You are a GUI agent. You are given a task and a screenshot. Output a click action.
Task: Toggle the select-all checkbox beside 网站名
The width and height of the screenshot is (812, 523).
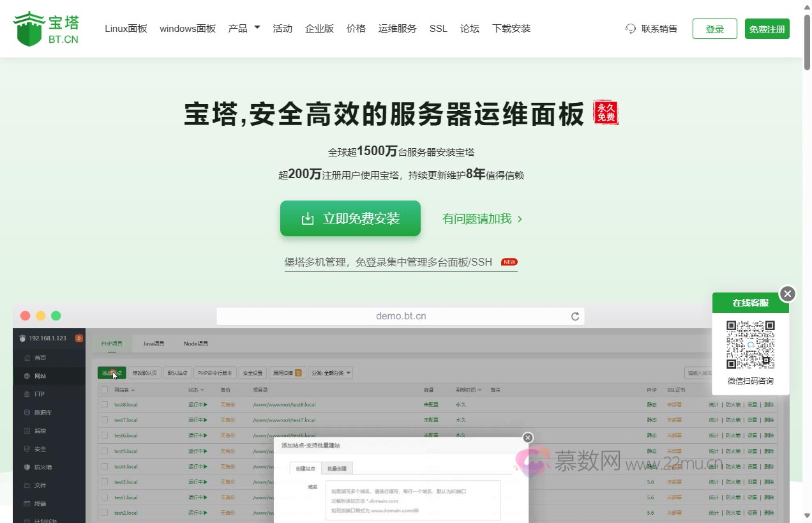click(x=105, y=390)
